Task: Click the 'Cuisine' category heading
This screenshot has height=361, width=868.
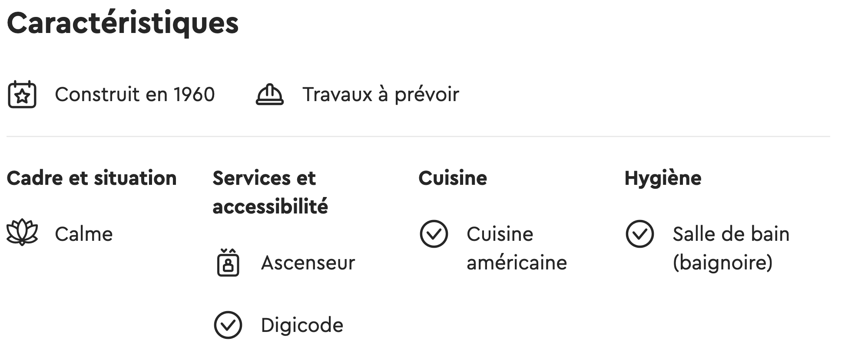Action: [x=453, y=178]
